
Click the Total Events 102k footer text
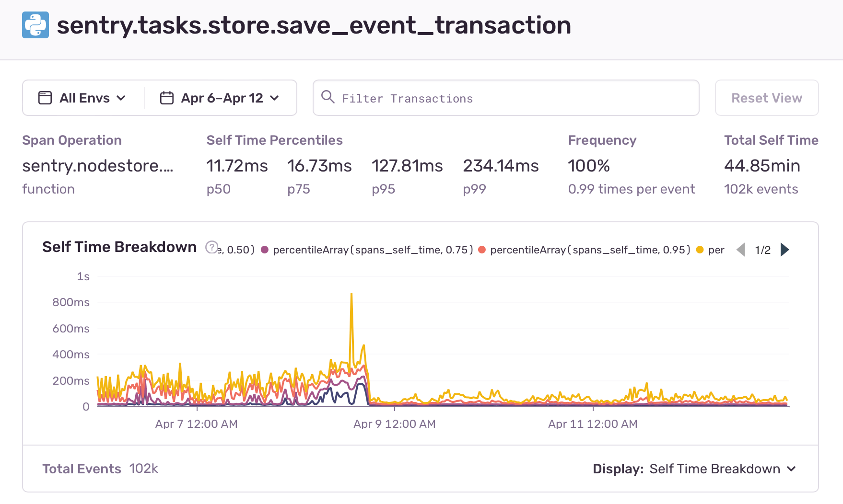tap(100, 469)
